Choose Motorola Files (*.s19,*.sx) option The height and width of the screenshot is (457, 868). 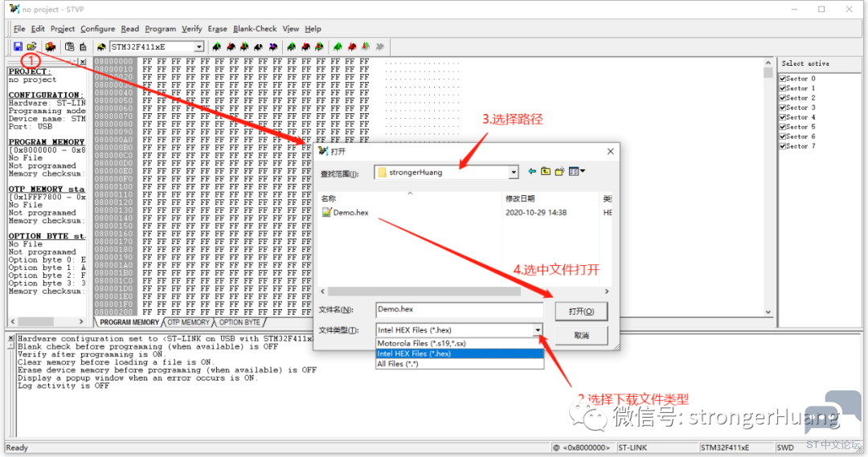pyautogui.click(x=422, y=343)
